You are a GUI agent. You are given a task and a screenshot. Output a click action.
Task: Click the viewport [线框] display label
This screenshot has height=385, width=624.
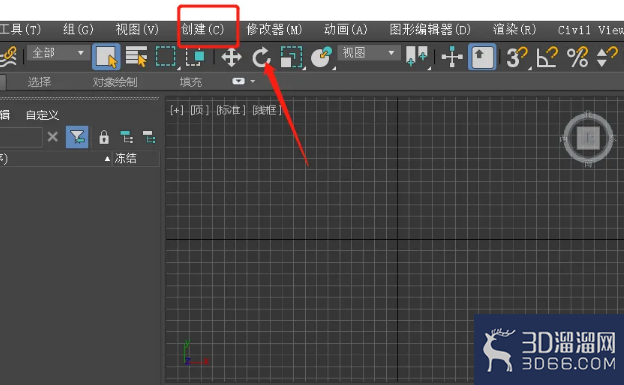[267, 110]
